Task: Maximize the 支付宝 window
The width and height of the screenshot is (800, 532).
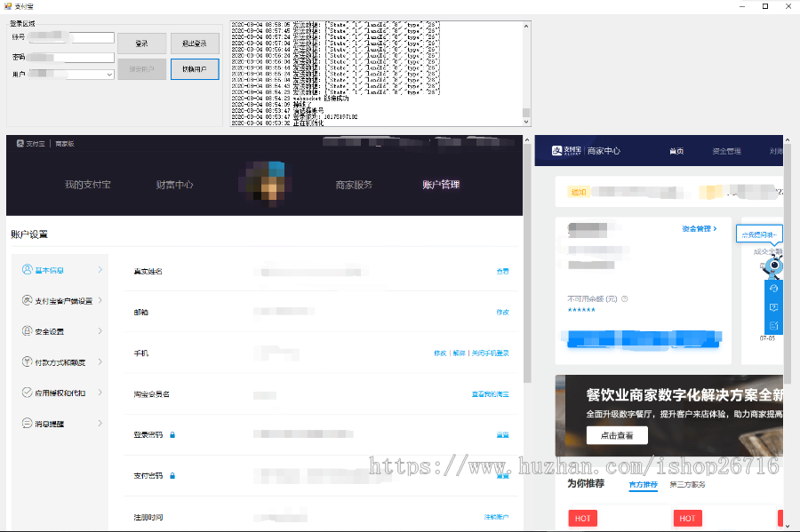Action: [764, 6]
